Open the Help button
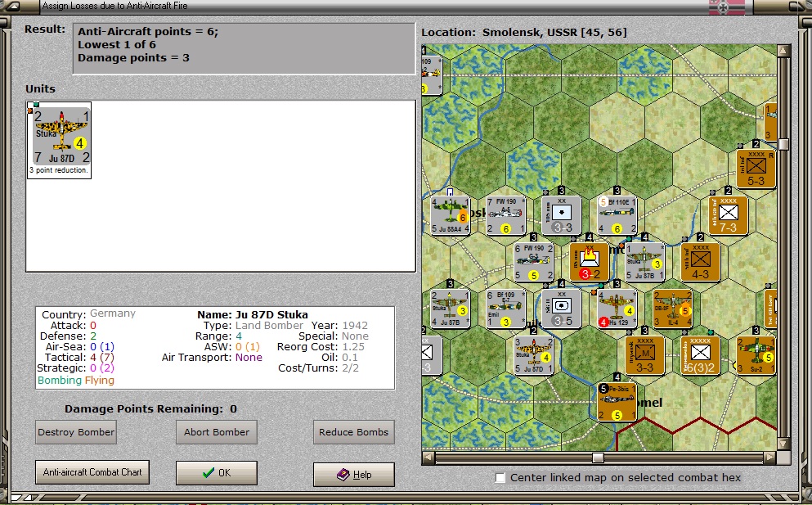This screenshot has height=505, width=812. (x=354, y=475)
